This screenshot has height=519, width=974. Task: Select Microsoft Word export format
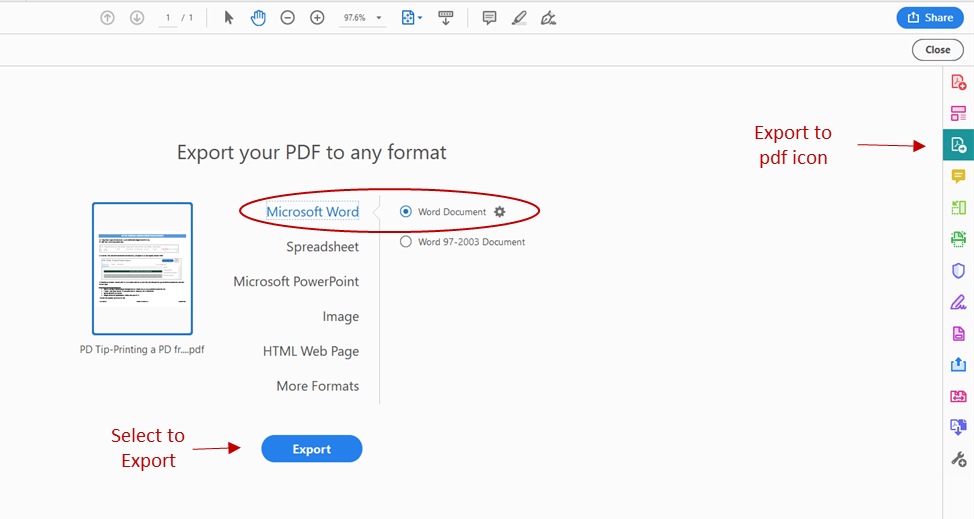coord(312,212)
